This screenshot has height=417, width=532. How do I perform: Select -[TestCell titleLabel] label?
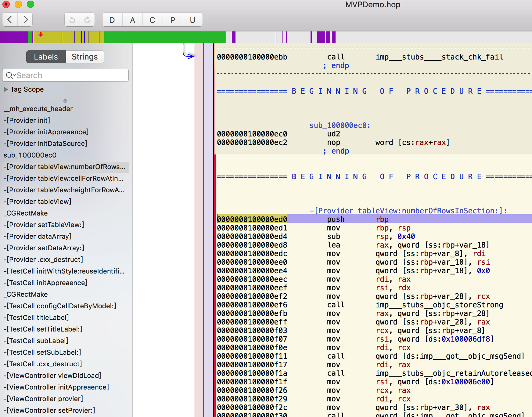point(36,317)
